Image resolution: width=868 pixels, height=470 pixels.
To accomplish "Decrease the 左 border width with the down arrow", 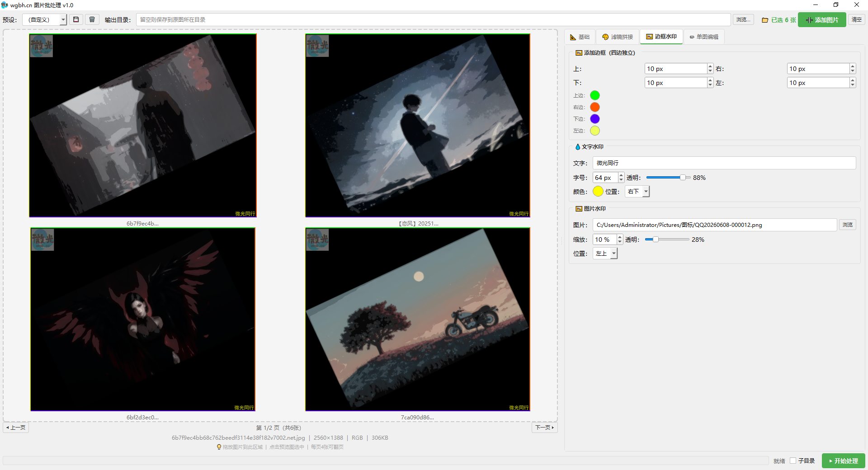I will 853,85.
